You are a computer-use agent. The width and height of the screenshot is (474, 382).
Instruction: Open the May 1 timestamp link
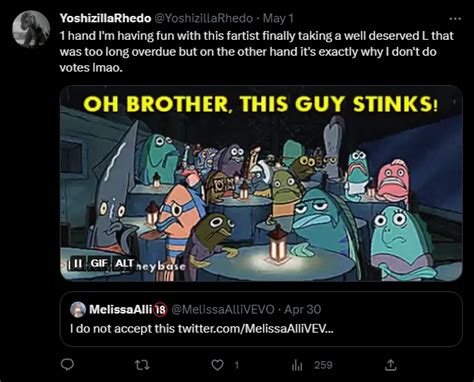(278, 18)
